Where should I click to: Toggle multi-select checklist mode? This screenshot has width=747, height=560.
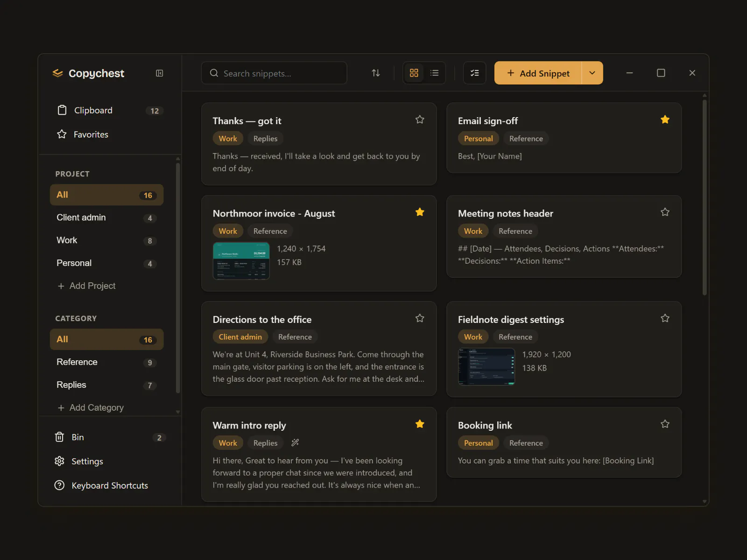point(475,73)
